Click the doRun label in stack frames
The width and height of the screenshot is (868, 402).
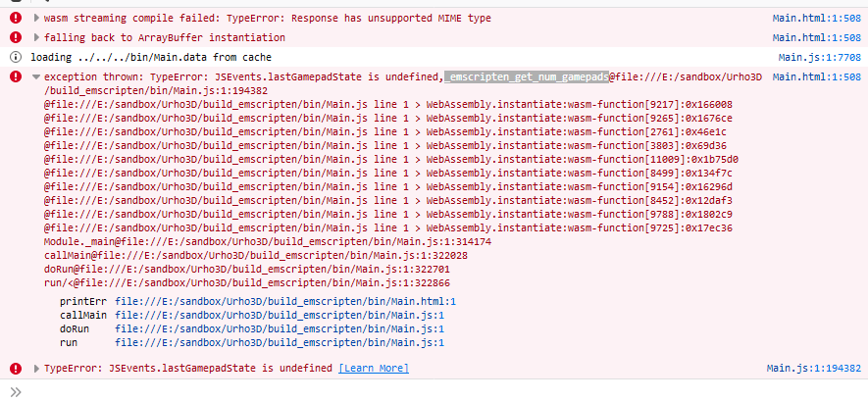pos(75,328)
